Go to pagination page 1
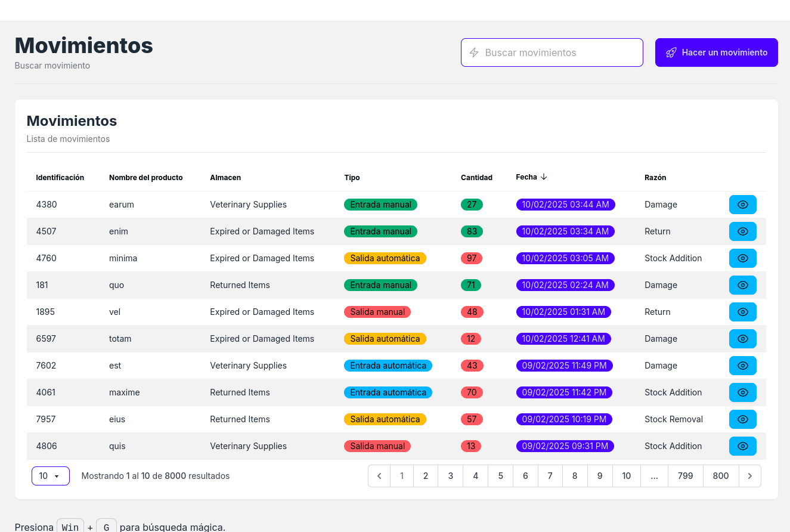Screen dimensions: 790x532 point(402,476)
